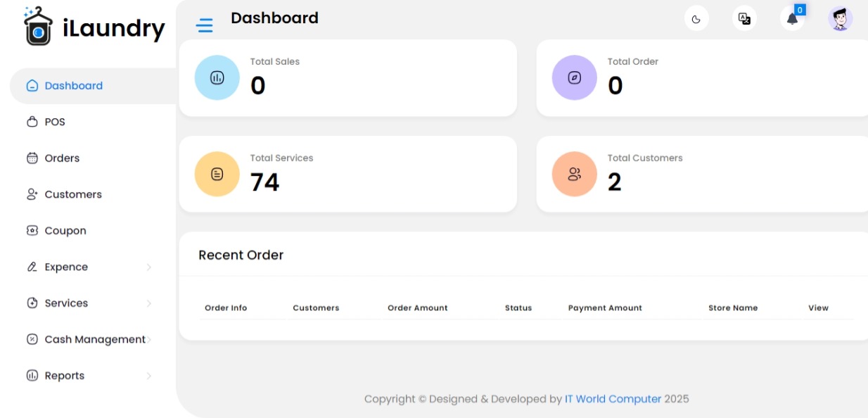Viewport: 868px width, 418px height.
Task: Click the user profile avatar
Action: tap(840, 19)
